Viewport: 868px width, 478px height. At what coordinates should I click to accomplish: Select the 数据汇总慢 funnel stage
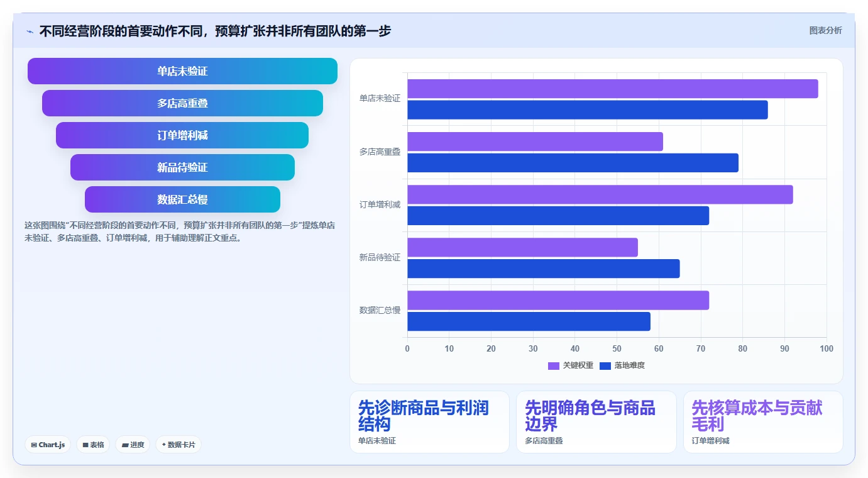click(182, 199)
